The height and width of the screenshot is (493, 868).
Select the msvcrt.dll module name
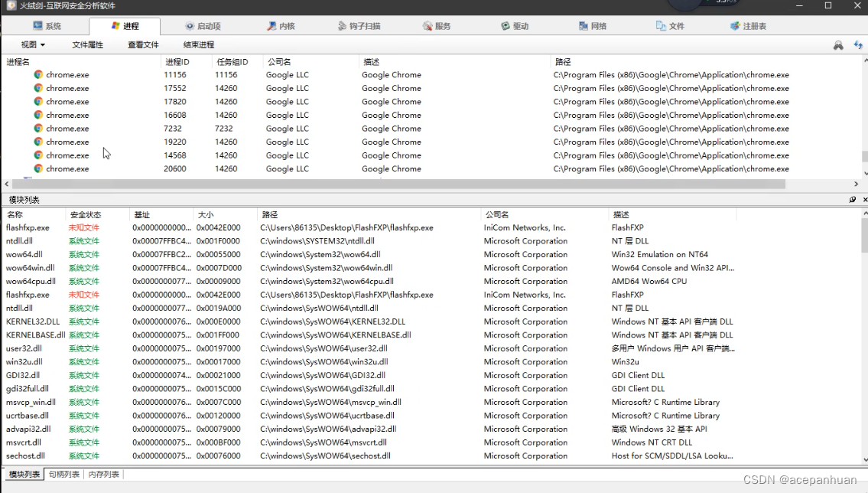pos(23,442)
